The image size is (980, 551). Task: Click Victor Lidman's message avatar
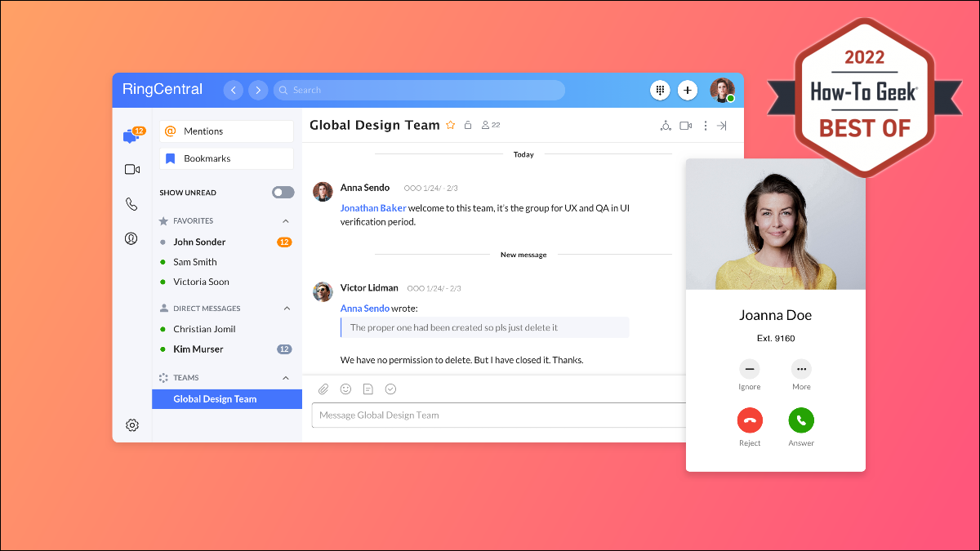click(x=323, y=291)
